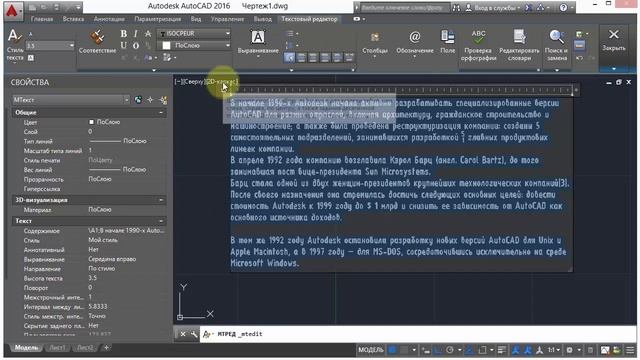Screen dimensions: 640x360
Task: Click the Autodesk Exchange Apps icon
Action: [528, 7]
